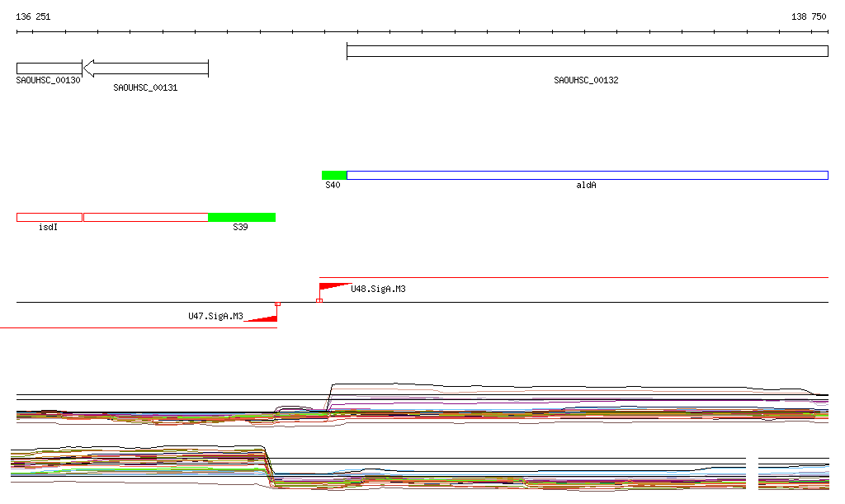Select the SAOUHSC_00132 gene bar
Viewport: 845px width, 504px height.
pyautogui.click(x=588, y=51)
